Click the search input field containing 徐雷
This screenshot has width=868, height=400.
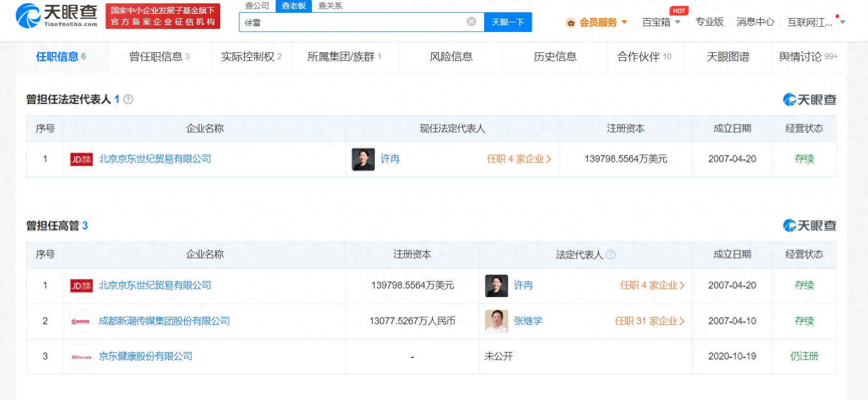tap(352, 22)
